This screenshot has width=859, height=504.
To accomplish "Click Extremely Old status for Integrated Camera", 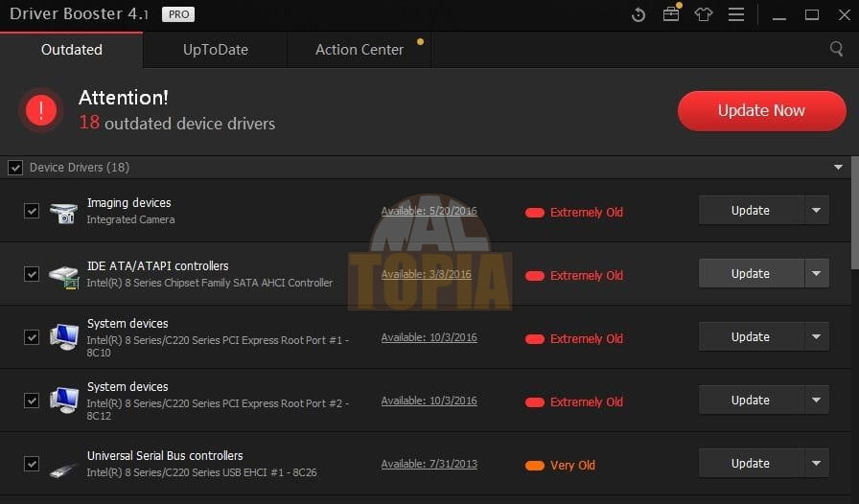I will [573, 212].
